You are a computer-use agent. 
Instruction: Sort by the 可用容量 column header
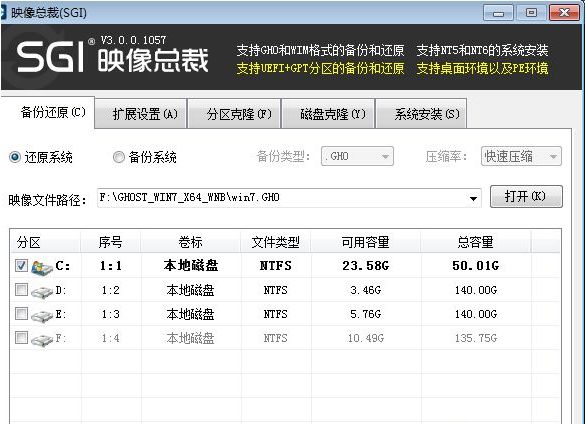(366, 242)
